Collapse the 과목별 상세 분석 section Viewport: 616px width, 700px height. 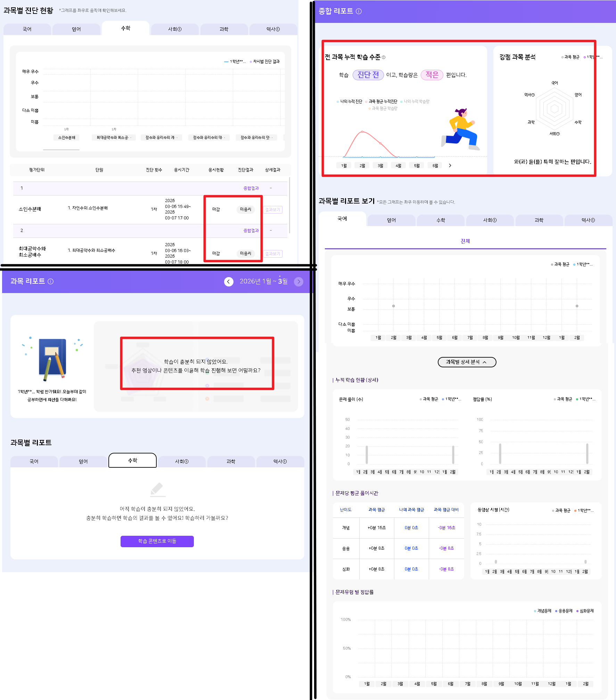(x=467, y=362)
